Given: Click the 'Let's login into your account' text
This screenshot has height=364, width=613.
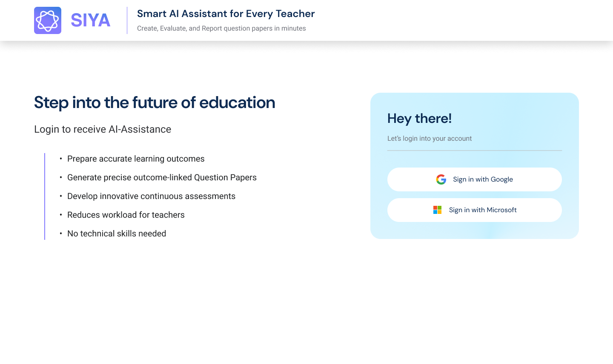Looking at the screenshot, I should 430,139.
